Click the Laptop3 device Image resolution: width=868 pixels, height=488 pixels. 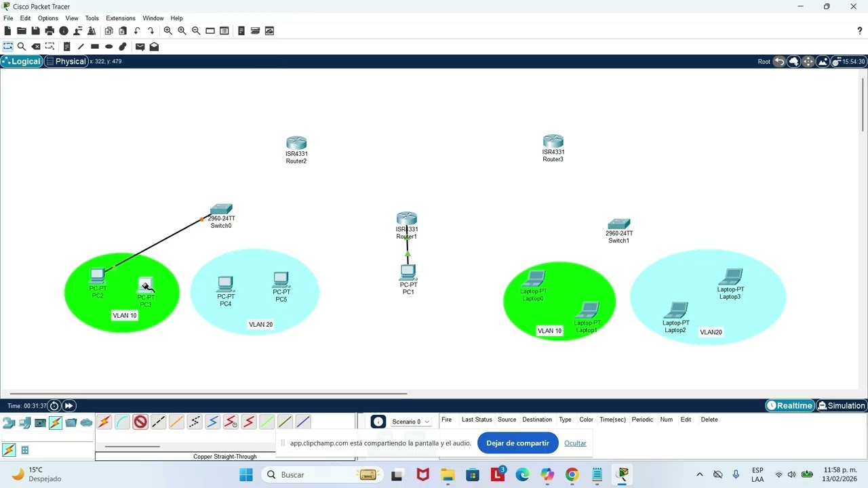tap(730, 277)
